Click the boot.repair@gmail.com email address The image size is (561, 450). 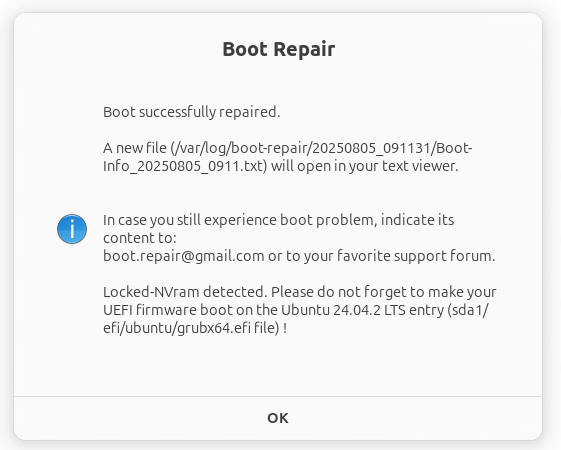point(184,256)
